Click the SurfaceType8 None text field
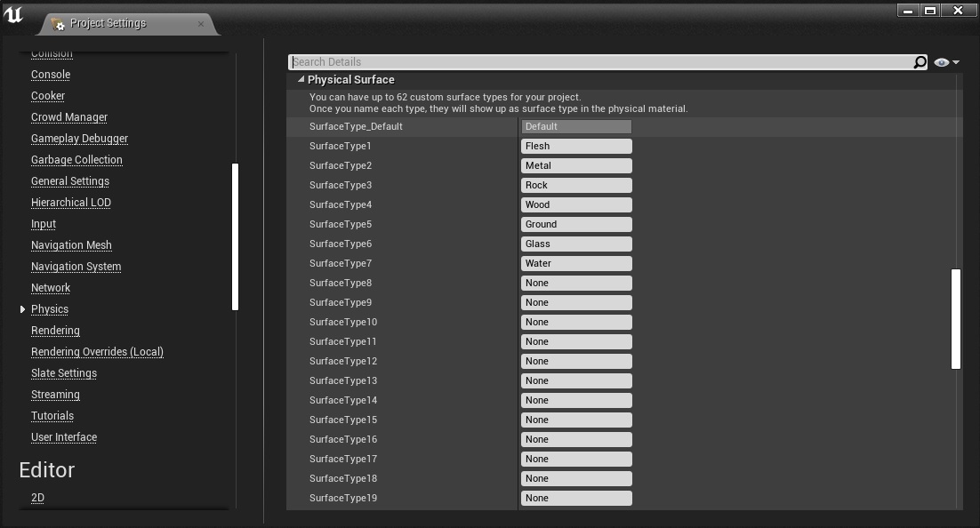Screen dimensions: 980x528 coord(576,283)
